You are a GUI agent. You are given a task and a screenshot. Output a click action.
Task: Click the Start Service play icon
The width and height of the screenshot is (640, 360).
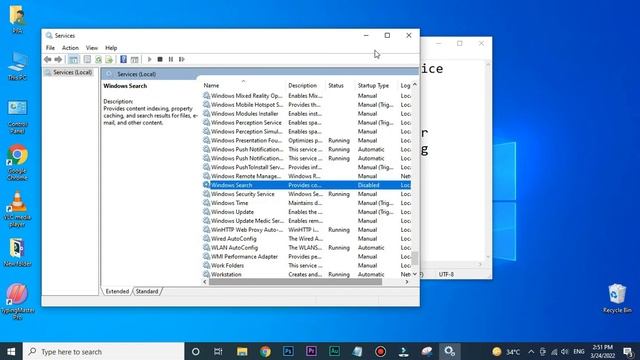pyautogui.click(x=149, y=60)
